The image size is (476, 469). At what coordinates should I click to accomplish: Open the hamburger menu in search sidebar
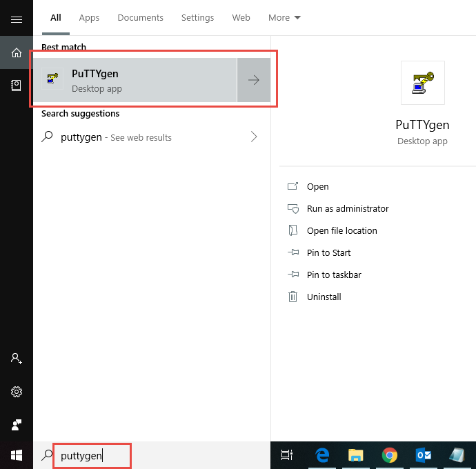(17, 20)
